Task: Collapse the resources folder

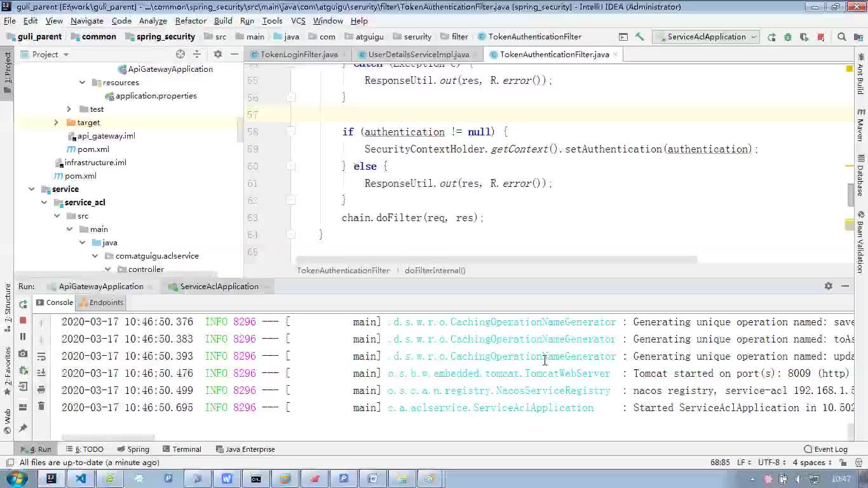Action: (x=82, y=83)
